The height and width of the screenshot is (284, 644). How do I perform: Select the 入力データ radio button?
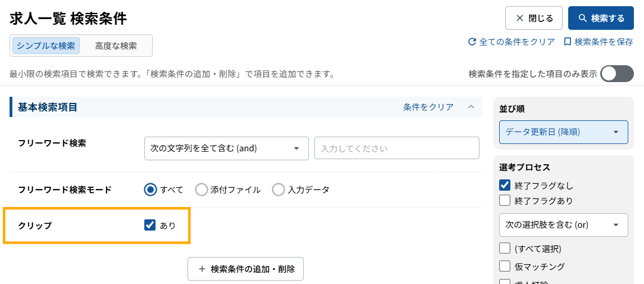(x=278, y=190)
